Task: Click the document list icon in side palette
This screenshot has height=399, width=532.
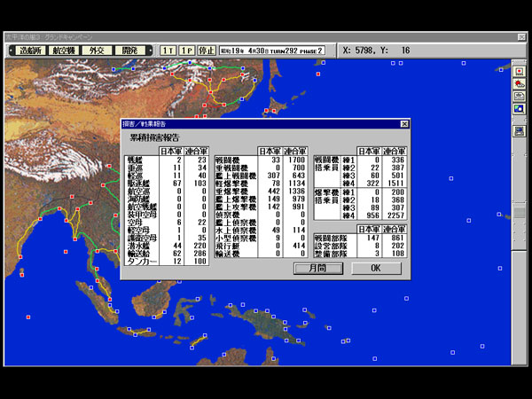Action: 519,96
